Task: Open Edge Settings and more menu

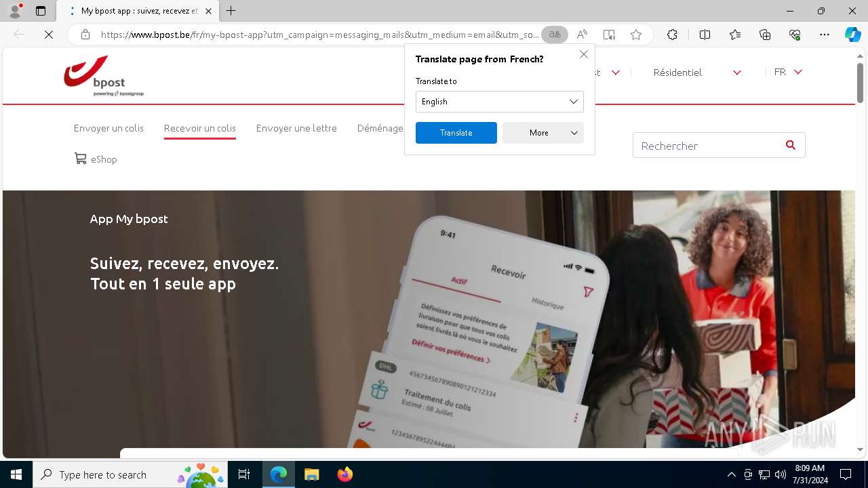Action: coord(825,35)
